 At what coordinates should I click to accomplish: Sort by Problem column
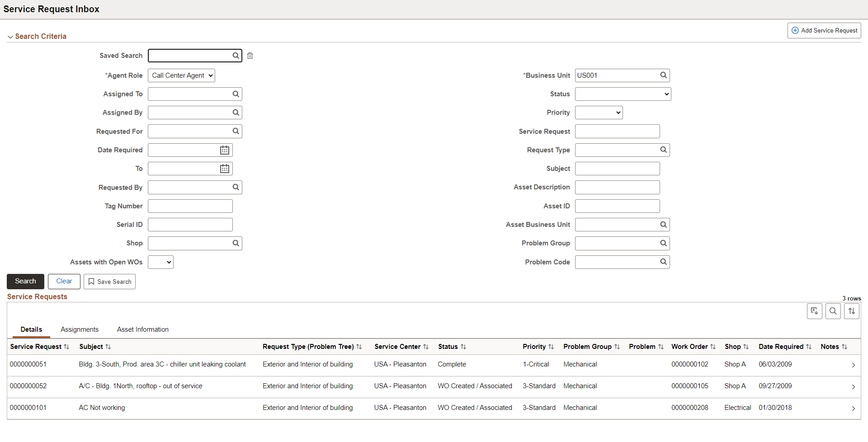[x=646, y=347]
